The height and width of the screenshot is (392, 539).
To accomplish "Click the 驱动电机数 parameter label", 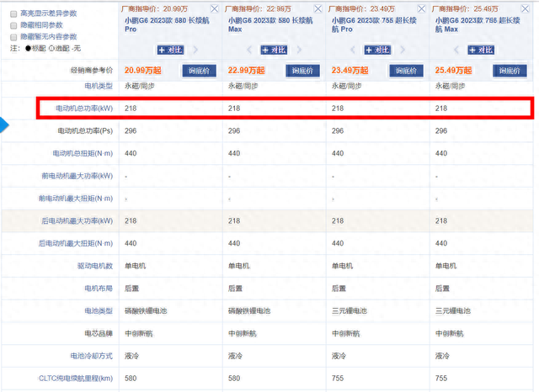I will pos(95,266).
